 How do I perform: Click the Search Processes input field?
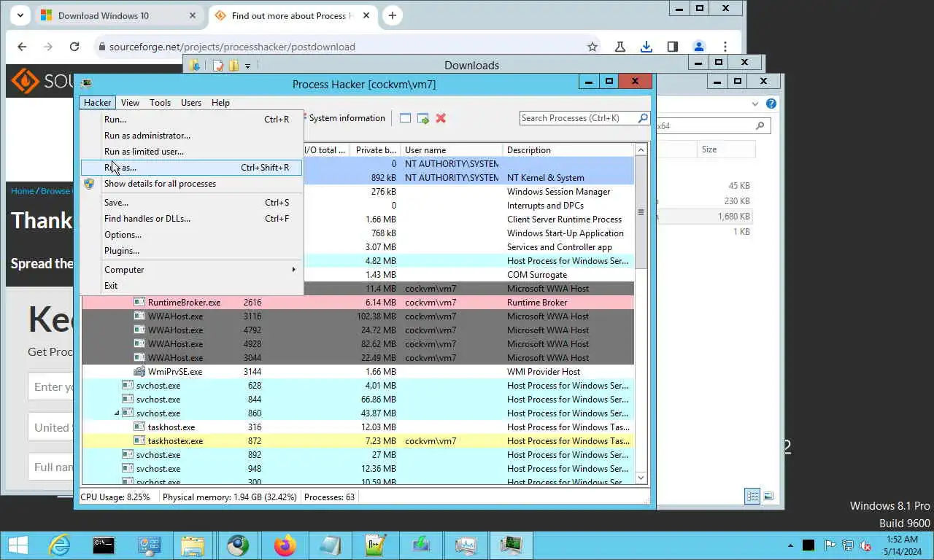click(578, 118)
